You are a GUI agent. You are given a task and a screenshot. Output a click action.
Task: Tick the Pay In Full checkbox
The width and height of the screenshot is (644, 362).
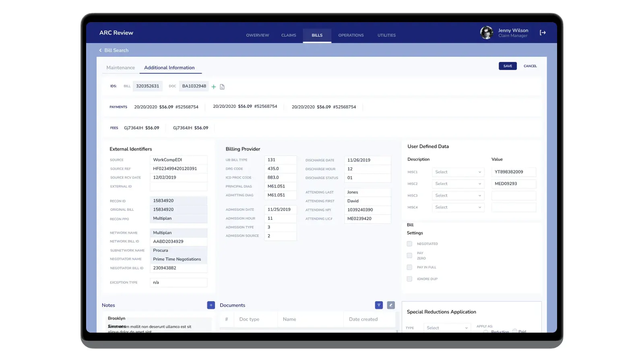[x=409, y=267]
